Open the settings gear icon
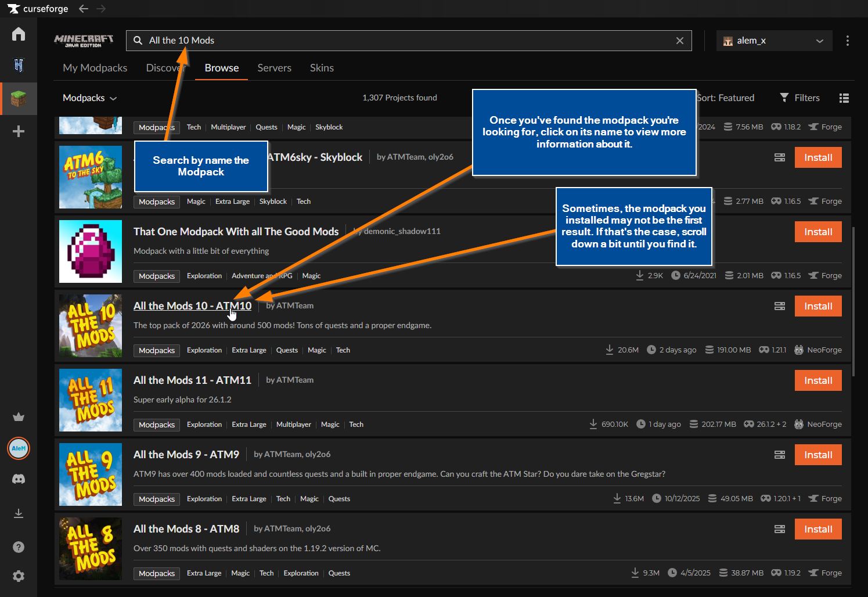This screenshot has height=597, width=868. (x=19, y=576)
